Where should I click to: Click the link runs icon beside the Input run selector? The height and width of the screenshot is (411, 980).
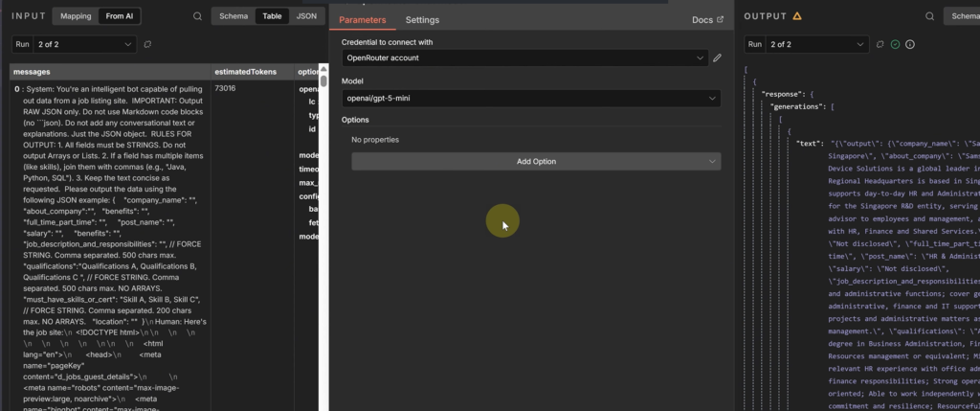pos(147,44)
